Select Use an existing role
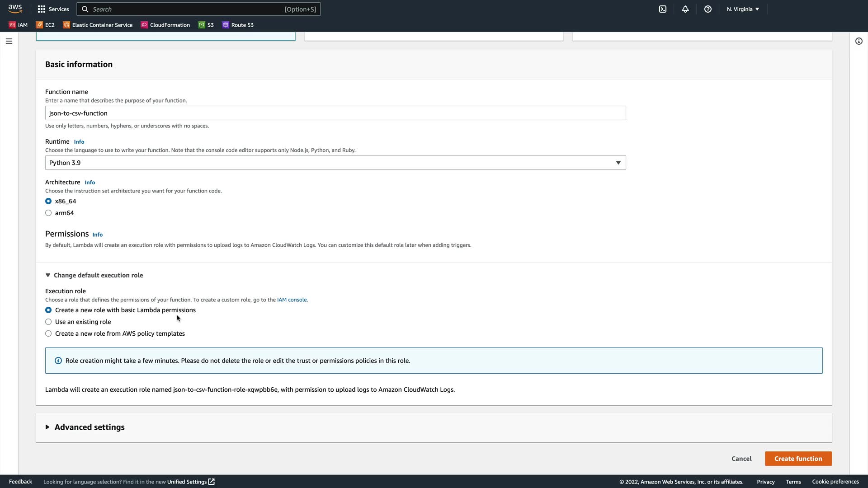Viewport: 868px width, 488px height. pos(48,322)
